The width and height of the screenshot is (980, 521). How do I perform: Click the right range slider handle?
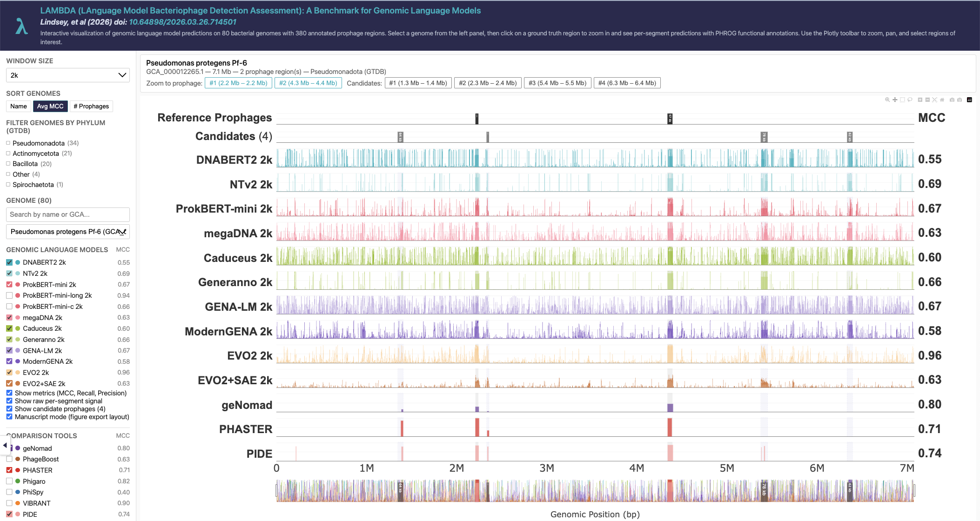pyautogui.click(x=914, y=490)
